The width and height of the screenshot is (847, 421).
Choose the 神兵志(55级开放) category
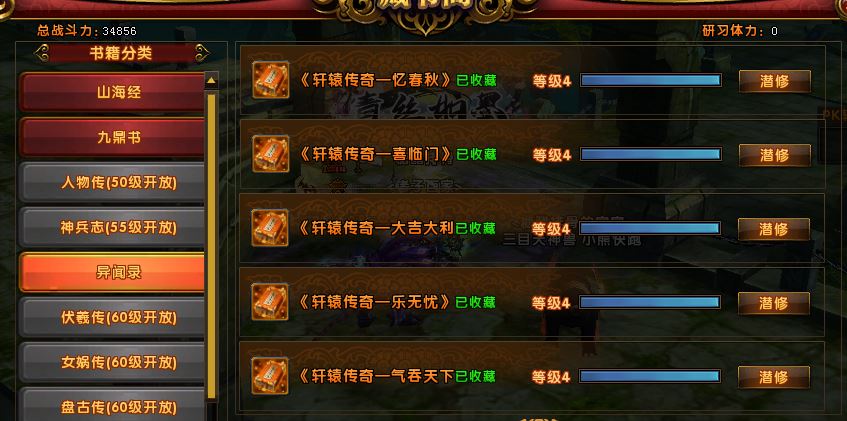(x=112, y=228)
